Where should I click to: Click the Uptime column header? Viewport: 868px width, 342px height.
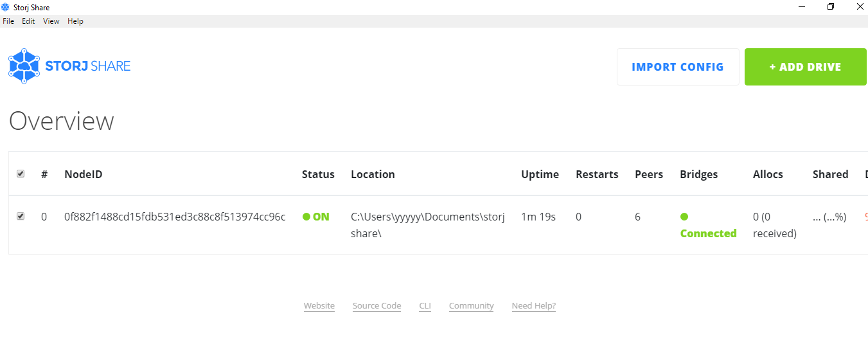[x=540, y=174]
